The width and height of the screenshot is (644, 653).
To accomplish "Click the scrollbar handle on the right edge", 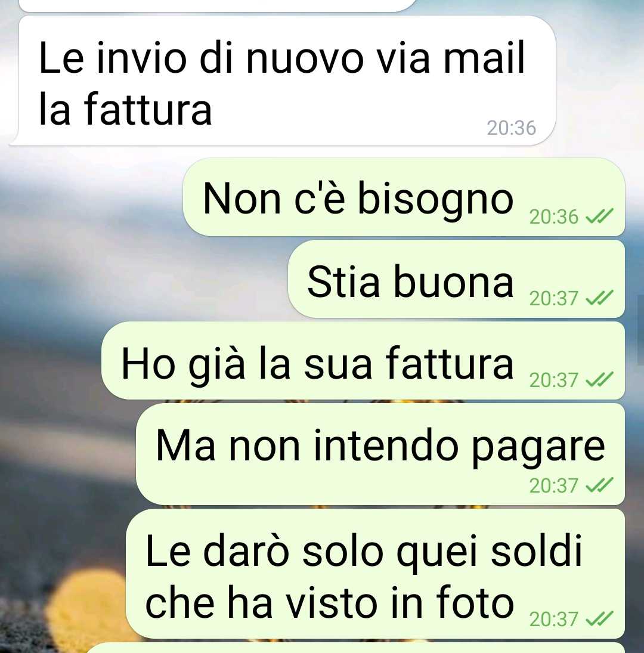I will [x=640, y=330].
